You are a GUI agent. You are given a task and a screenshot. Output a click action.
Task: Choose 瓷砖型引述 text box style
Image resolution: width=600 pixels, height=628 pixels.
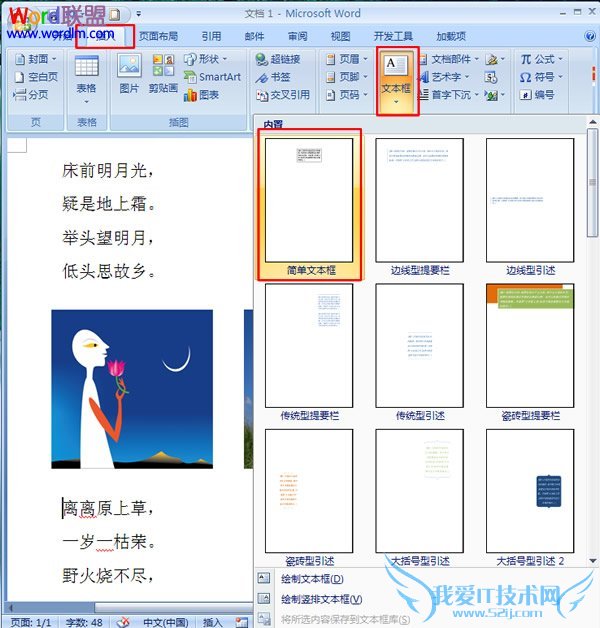pos(309,497)
